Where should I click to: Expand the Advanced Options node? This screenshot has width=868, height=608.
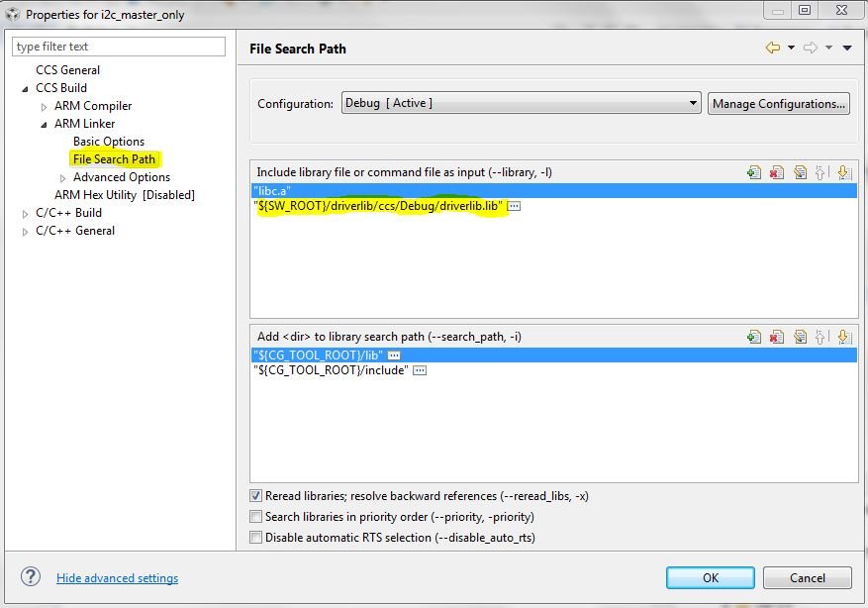[62, 178]
